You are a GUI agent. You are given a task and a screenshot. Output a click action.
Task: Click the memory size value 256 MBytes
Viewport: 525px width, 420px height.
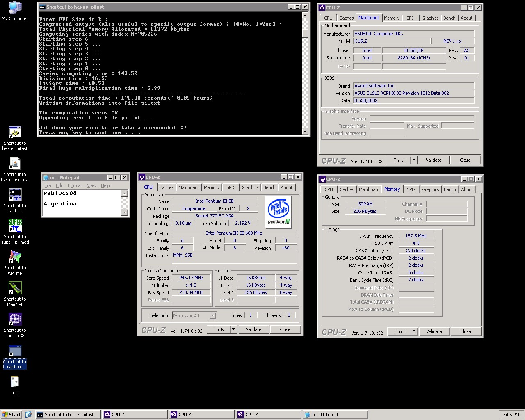coord(365,211)
